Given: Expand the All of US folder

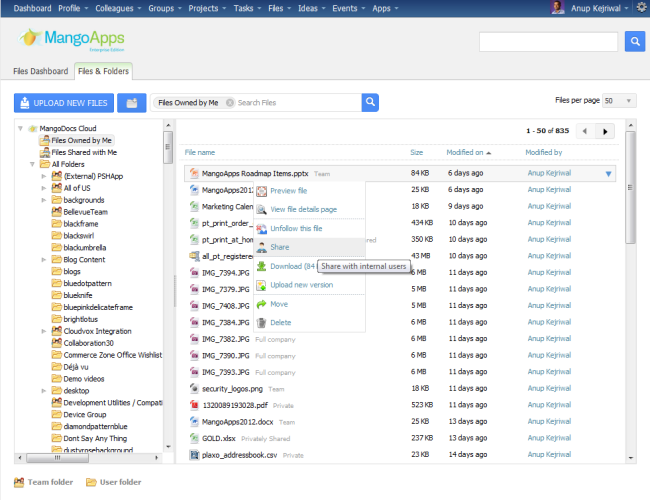Looking at the screenshot, I should tap(44, 188).
